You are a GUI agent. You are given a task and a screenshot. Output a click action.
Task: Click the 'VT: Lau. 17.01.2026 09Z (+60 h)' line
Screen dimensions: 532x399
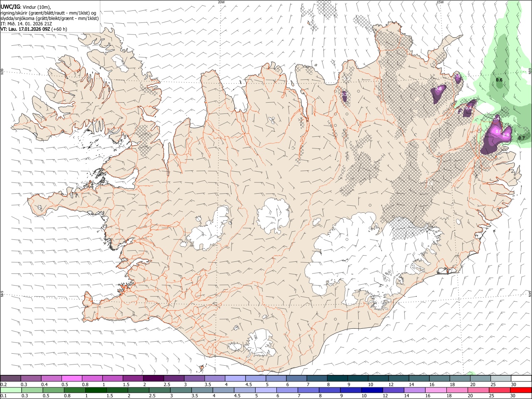pyautogui.click(x=34, y=29)
